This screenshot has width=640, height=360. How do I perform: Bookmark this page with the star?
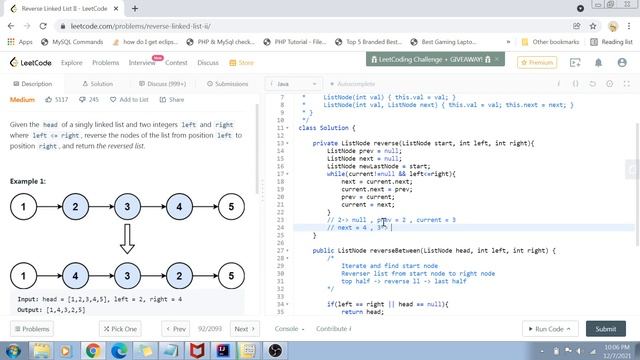tap(593, 26)
